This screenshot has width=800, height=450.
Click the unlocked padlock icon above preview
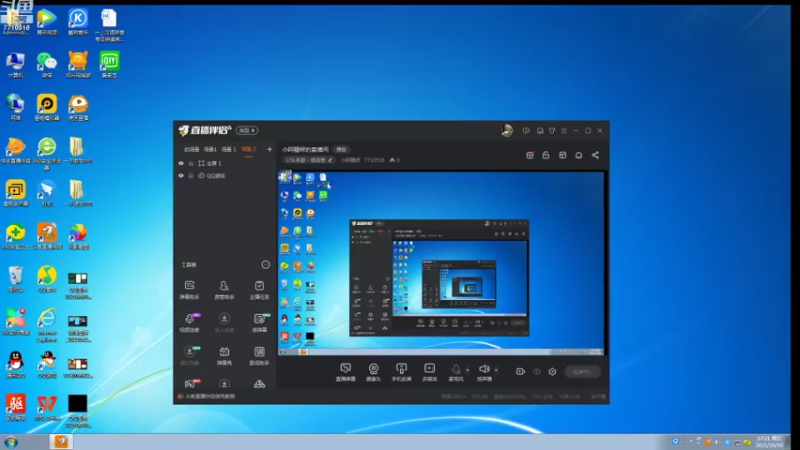click(546, 155)
